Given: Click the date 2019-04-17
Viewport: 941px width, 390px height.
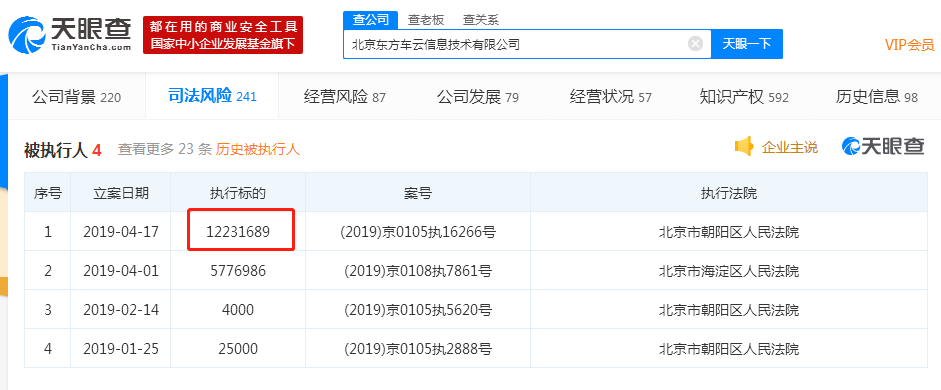Looking at the screenshot, I should tap(121, 232).
